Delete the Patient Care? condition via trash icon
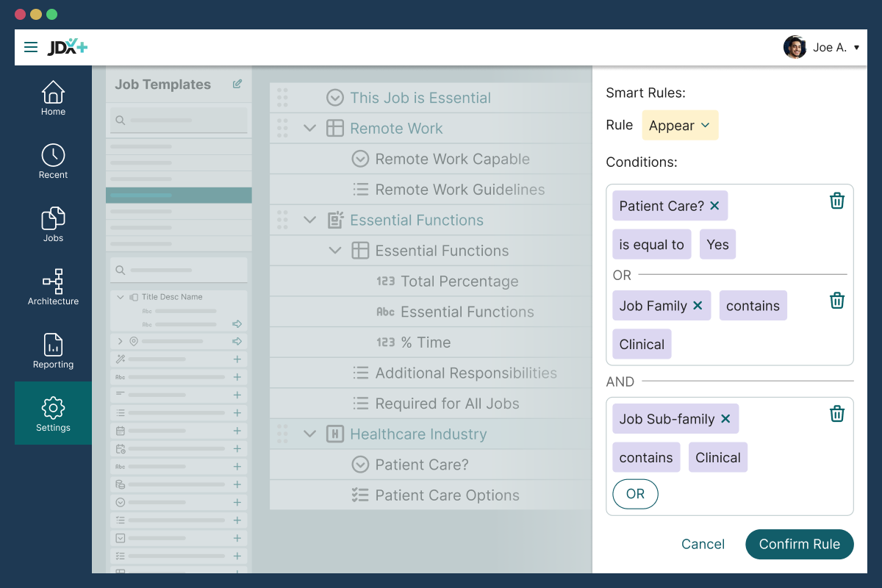The width and height of the screenshot is (882, 588). (836, 200)
